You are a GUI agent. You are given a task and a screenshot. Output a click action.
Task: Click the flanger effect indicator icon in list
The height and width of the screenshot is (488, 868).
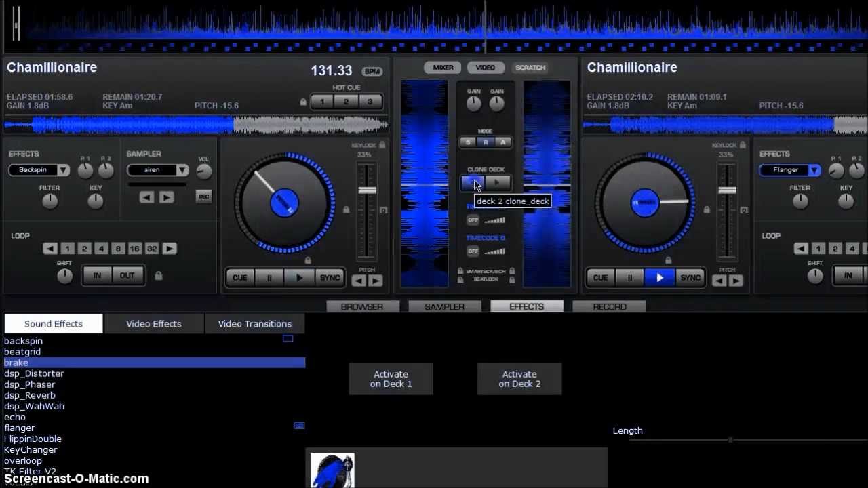pyautogui.click(x=299, y=426)
